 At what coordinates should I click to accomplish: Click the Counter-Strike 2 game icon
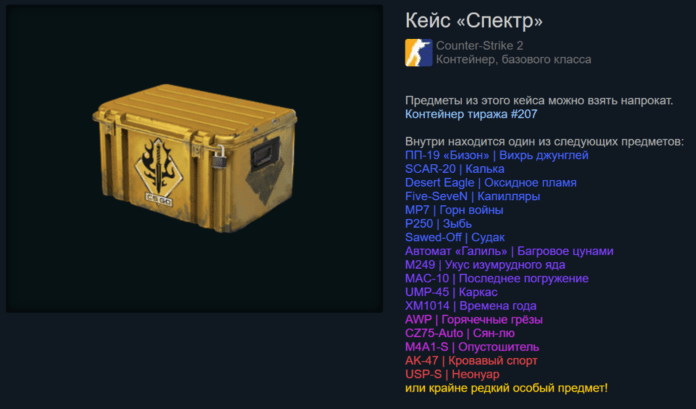point(419,52)
